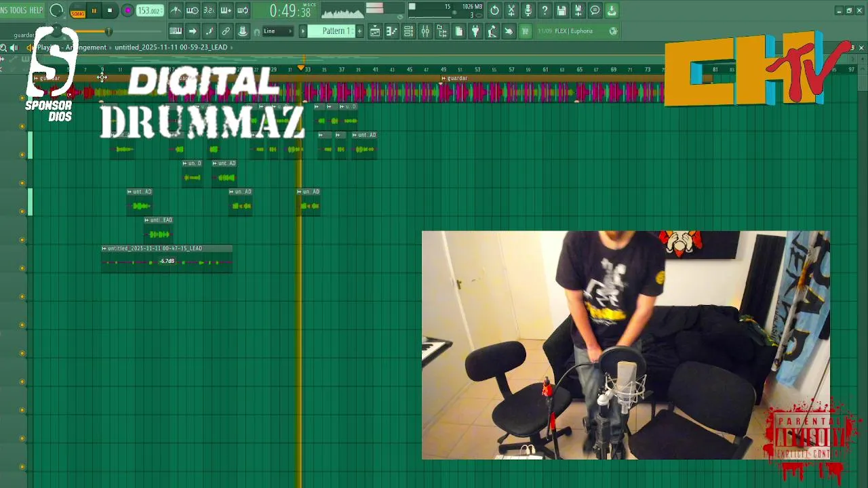This screenshot has width=868, height=488.
Task: Click the green download arrow icon
Action: (x=612, y=10)
